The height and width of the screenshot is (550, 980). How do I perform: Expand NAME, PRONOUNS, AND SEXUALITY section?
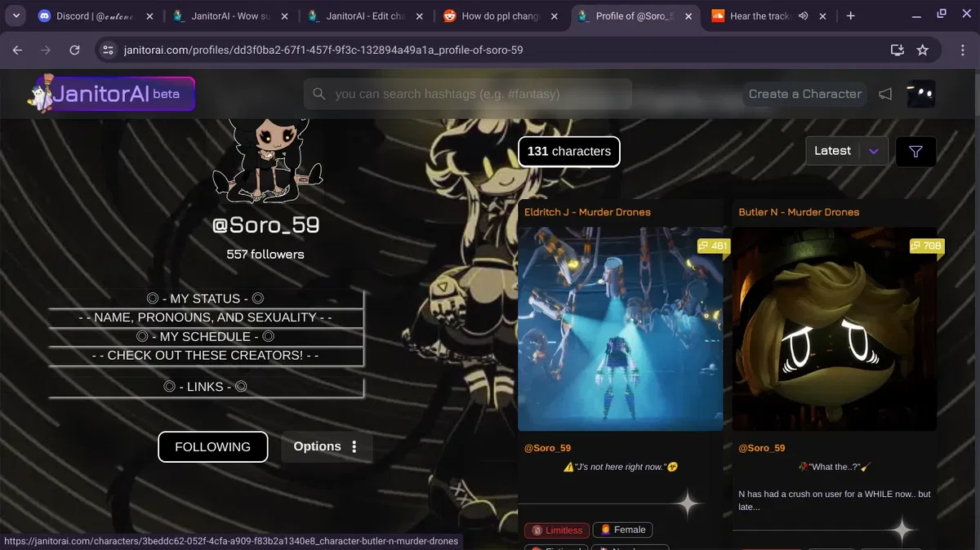pyautogui.click(x=205, y=317)
